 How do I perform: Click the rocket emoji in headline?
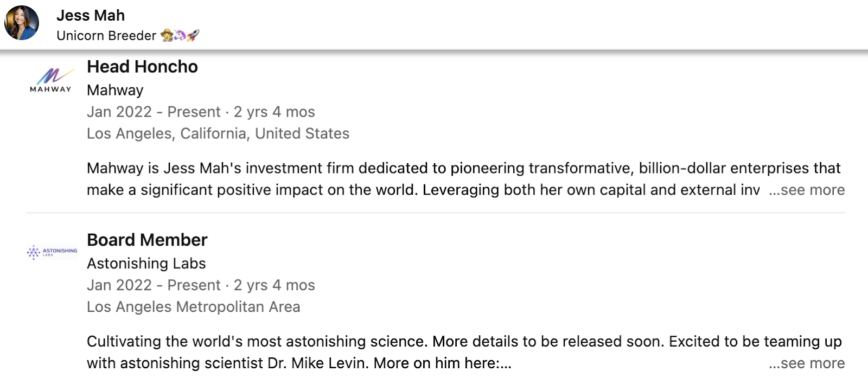[193, 36]
